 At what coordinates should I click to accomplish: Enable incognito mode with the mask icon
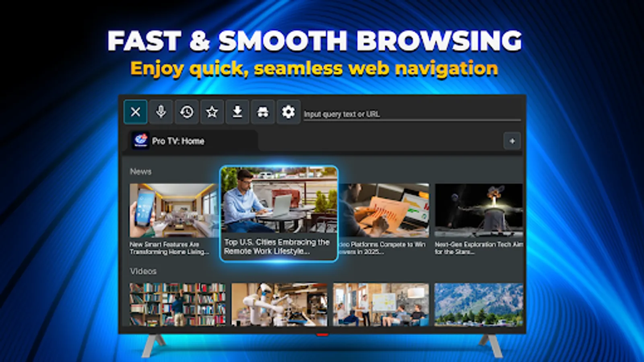pyautogui.click(x=263, y=112)
